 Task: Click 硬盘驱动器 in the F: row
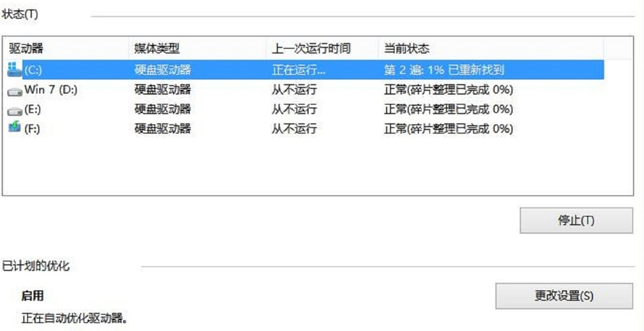[163, 129]
